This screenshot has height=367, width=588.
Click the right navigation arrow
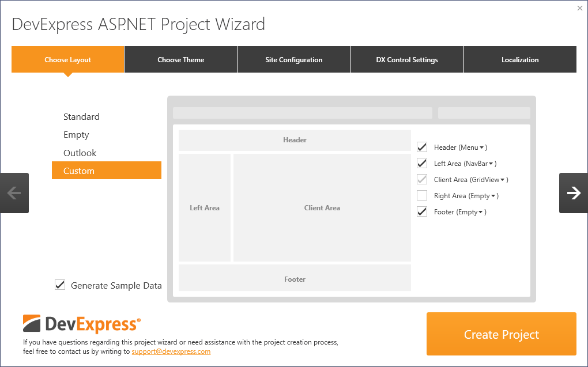tap(572, 192)
